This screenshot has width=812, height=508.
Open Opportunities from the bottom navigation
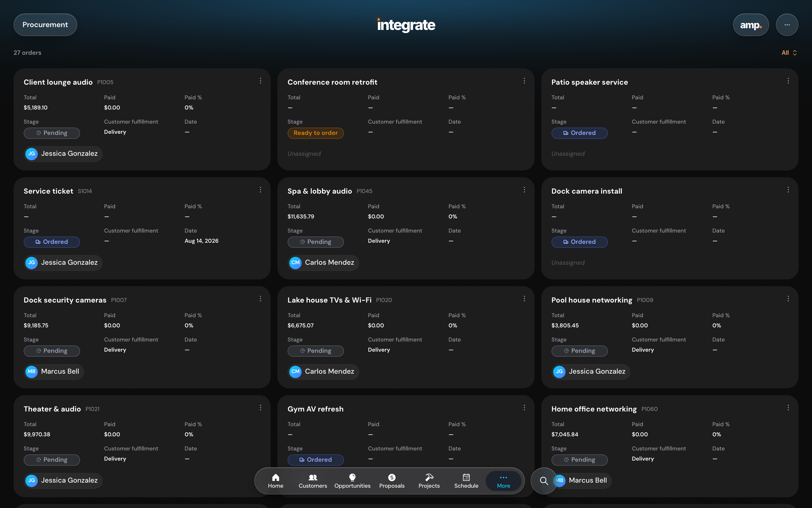click(x=352, y=481)
